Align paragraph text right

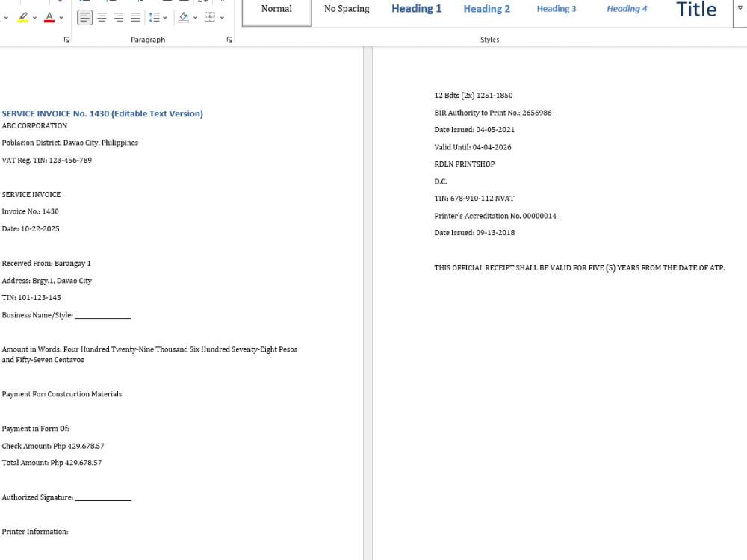(x=119, y=18)
